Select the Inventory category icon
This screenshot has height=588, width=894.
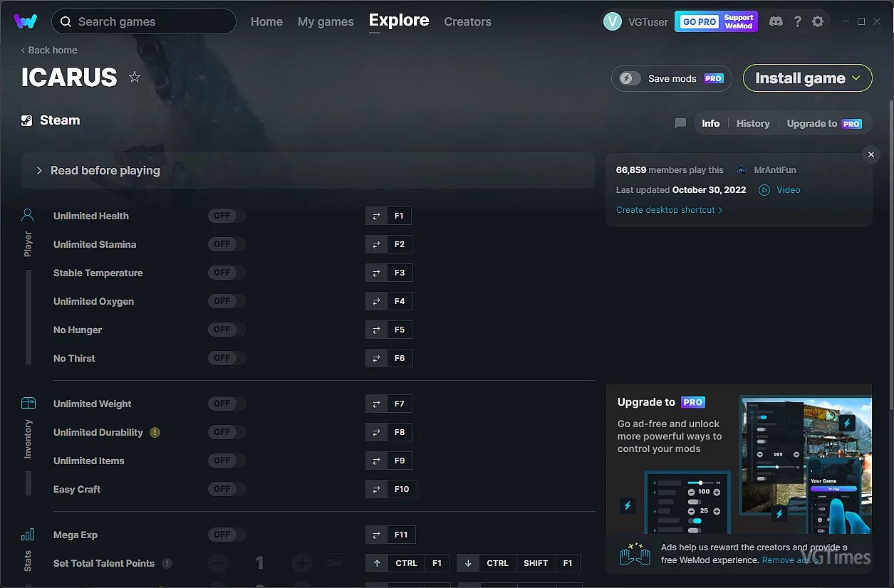click(x=28, y=403)
